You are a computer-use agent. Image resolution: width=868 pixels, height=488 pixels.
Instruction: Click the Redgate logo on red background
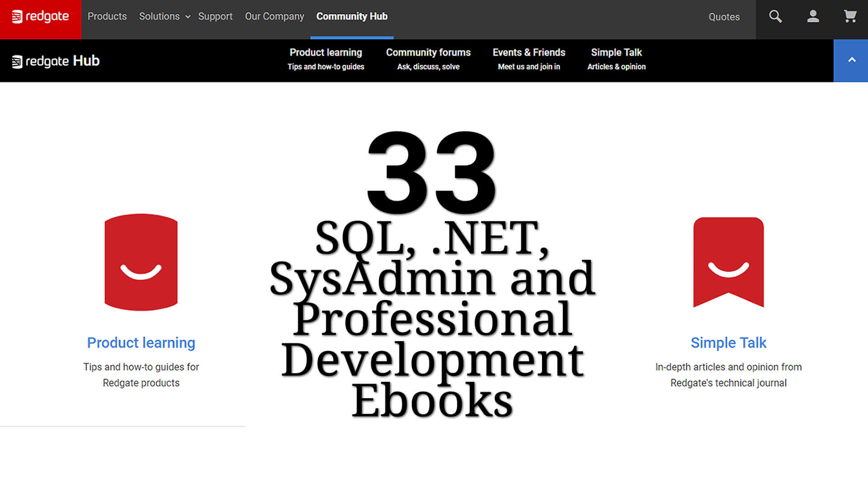40,16
